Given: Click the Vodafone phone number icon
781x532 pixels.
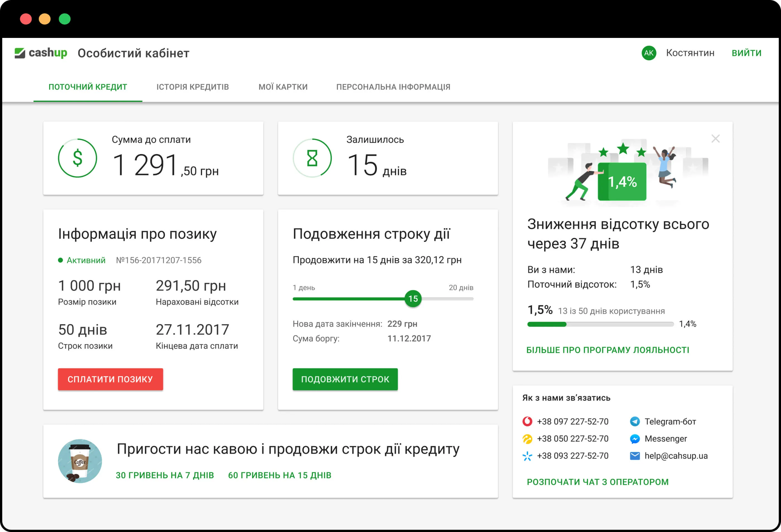Looking at the screenshot, I should tap(527, 421).
